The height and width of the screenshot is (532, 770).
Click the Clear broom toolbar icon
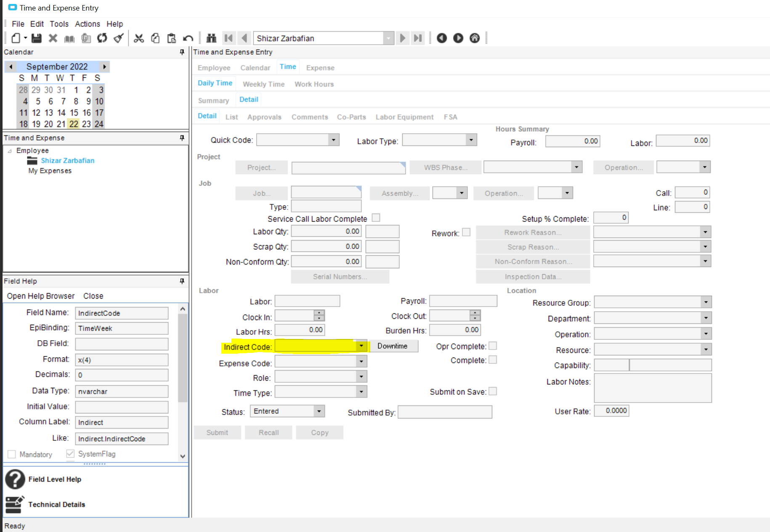(x=119, y=38)
